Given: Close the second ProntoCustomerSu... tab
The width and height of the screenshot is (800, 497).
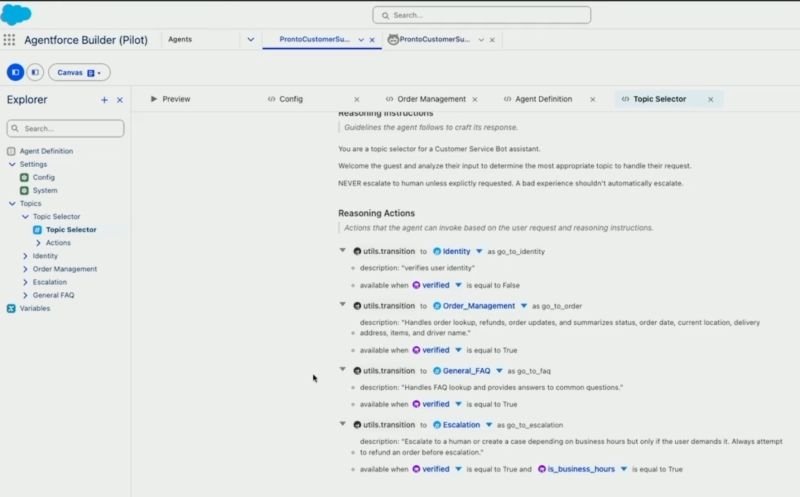Looking at the screenshot, I should pyautogui.click(x=492, y=40).
